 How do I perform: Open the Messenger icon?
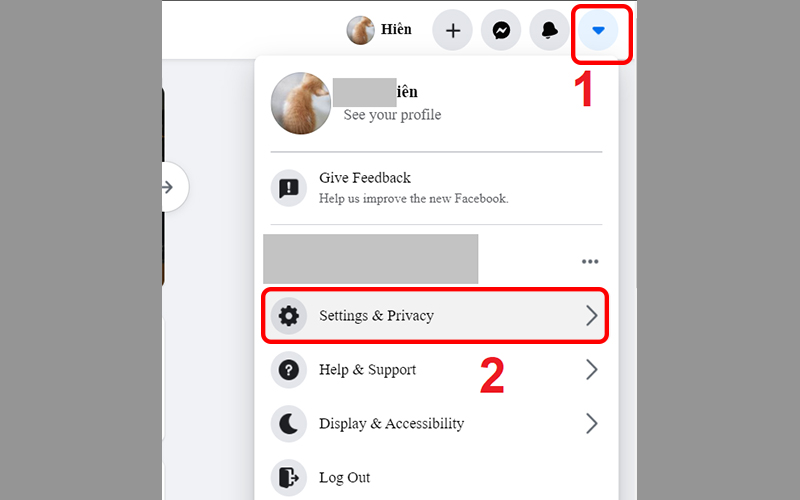[x=501, y=31]
